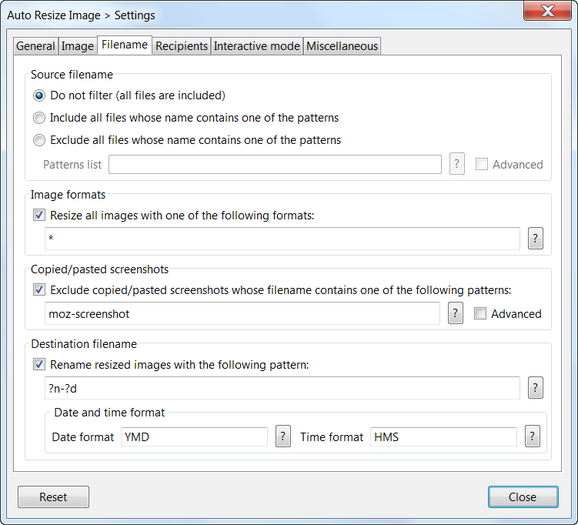Open the Miscellaneous tab
Image resolution: width=578 pixels, height=525 pixels.
(342, 46)
